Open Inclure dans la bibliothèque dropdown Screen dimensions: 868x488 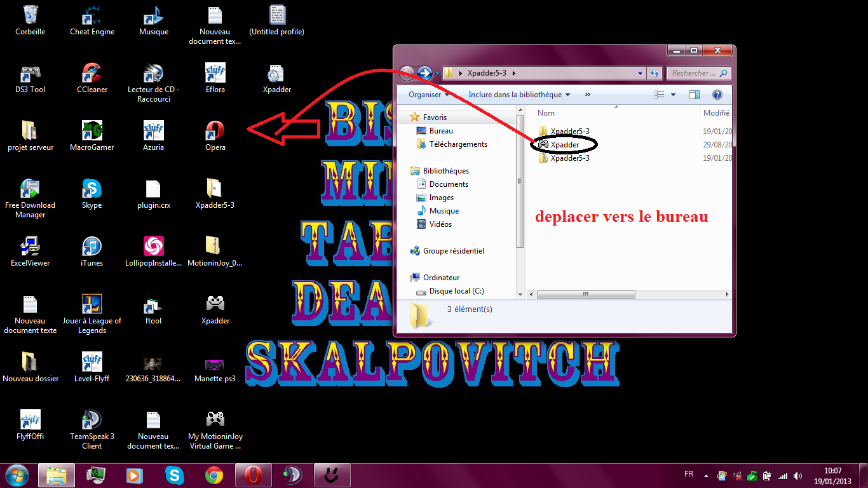(x=519, y=95)
